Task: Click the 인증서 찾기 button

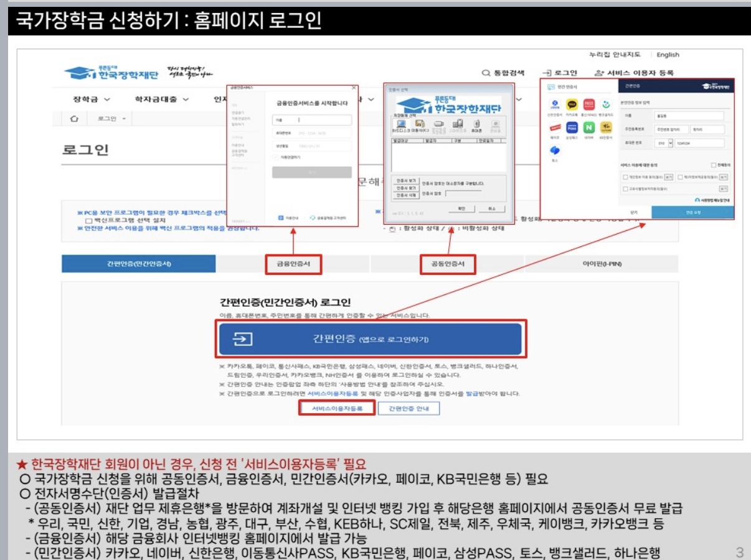Action: pyautogui.click(x=406, y=188)
